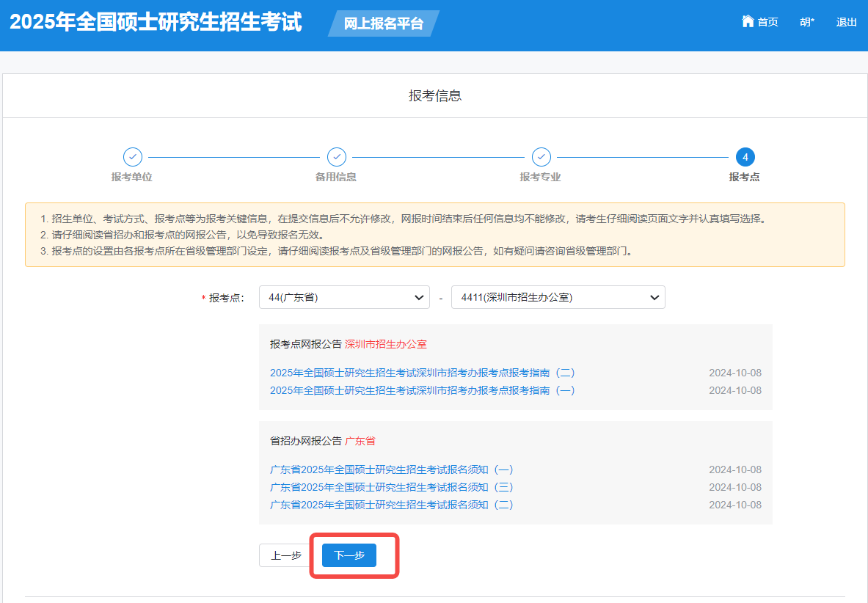The height and width of the screenshot is (603, 868).
Task: Click the 报考专业 step checkmark circle
Action: [x=541, y=157]
